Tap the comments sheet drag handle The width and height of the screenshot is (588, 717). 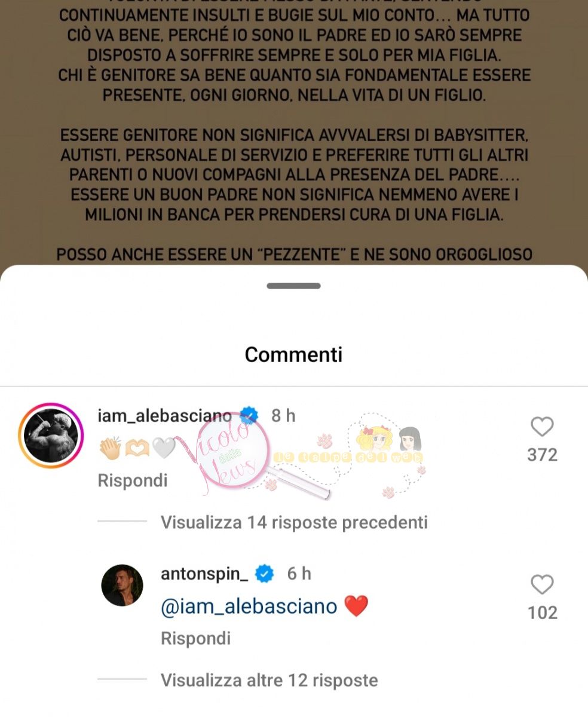(x=293, y=286)
